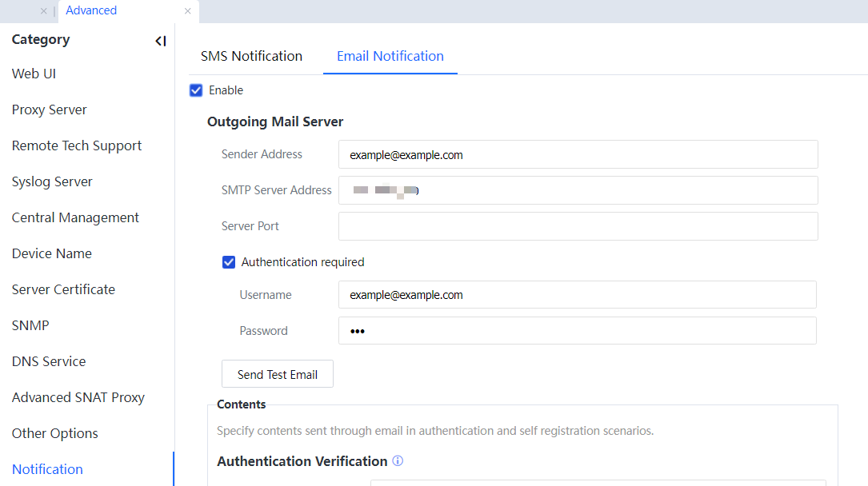Image resolution: width=868 pixels, height=486 pixels.
Task: Click the Send Test Email button
Action: tap(277, 374)
